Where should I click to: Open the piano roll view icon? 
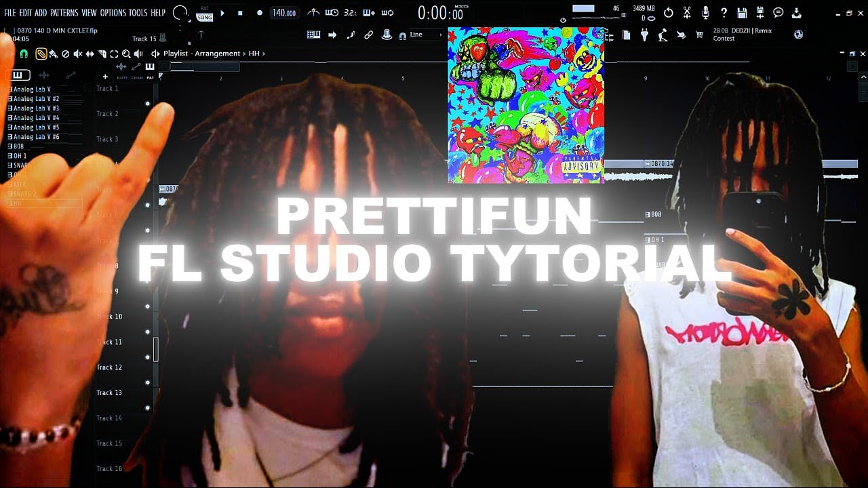[x=313, y=35]
